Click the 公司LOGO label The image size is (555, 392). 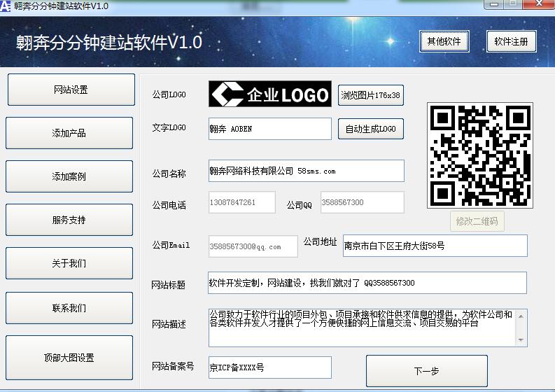coord(169,94)
